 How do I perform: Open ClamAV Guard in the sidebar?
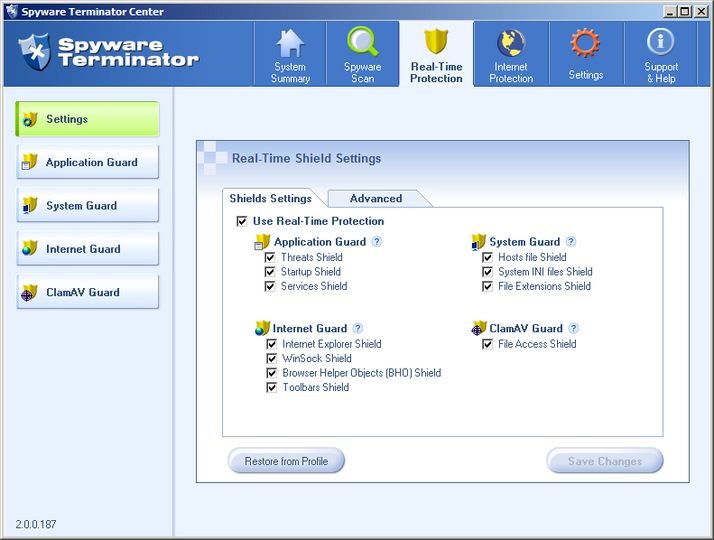87,292
